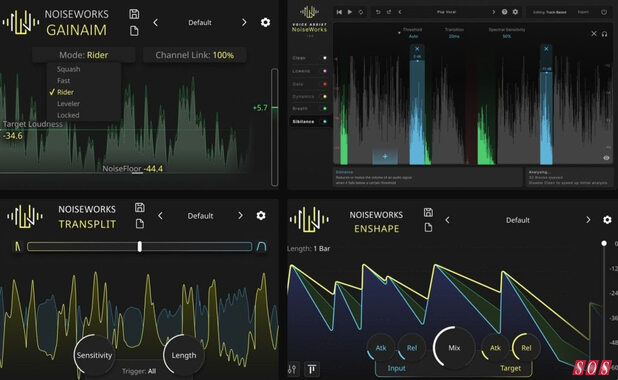Click the +5.7 gain readout

pos(260,108)
